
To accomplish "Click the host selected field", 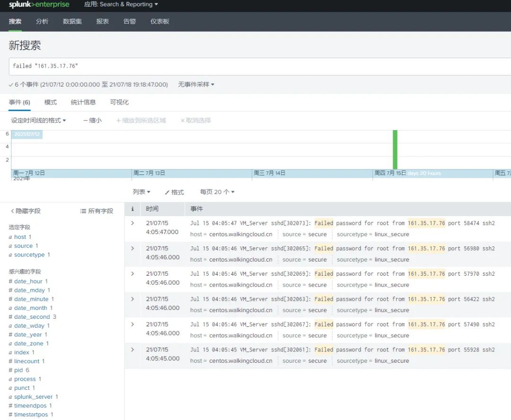I will click(x=20, y=237).
